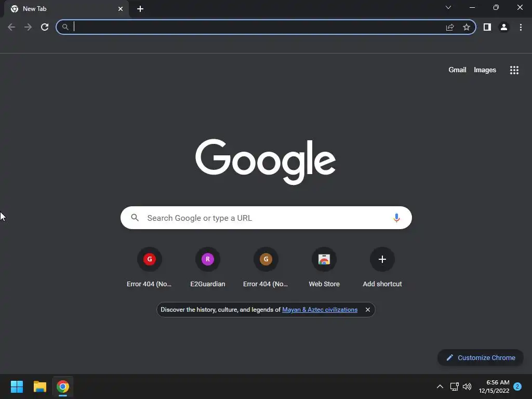Close the New Tab tab
Viewport: 532px width, 399px height.
pyautogui.click(x=121, y=9)
